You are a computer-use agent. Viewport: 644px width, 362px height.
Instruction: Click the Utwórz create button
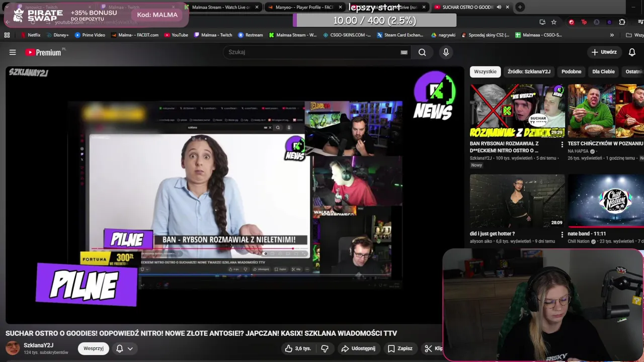pos(604,52)
